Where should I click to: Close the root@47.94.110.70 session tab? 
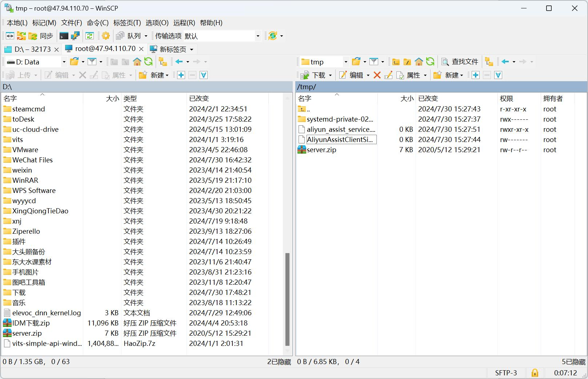click(x=141, y=49)
